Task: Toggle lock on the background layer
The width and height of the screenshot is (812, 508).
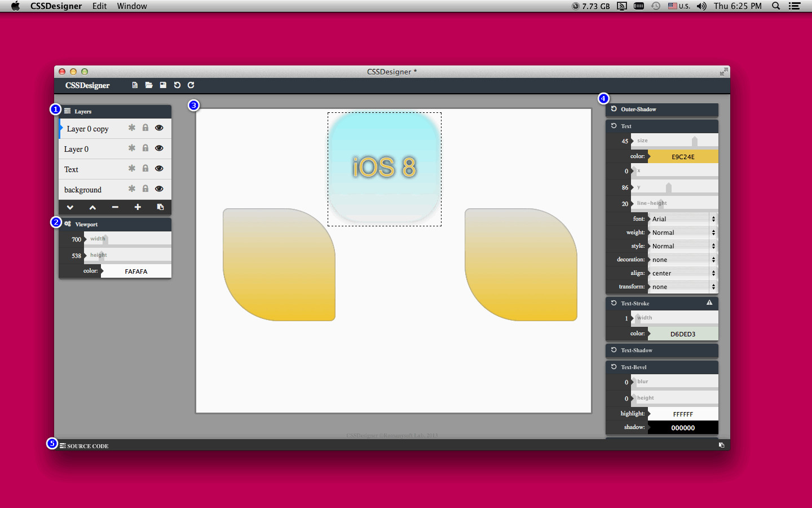Action: pos(145,189)
